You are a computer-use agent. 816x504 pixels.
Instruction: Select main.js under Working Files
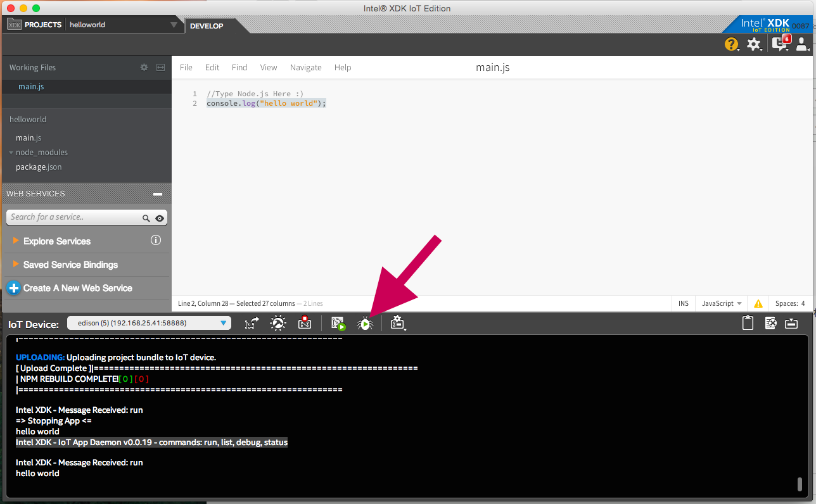(x=31, y=86)
